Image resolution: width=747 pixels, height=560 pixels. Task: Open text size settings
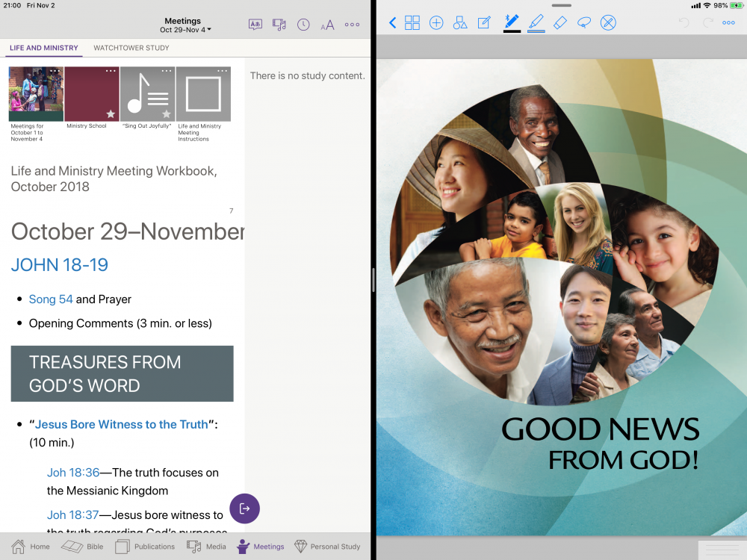click(327, 25)
